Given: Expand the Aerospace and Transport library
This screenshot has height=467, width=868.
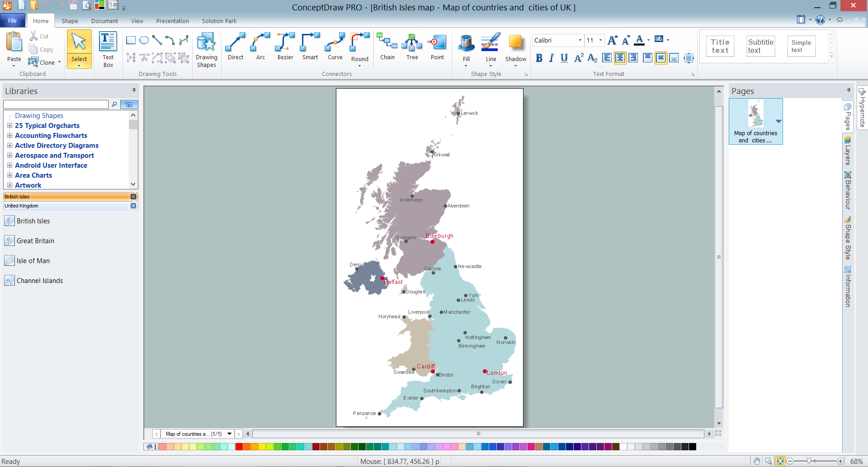Looking at the screenshot, I should (9, 155).
